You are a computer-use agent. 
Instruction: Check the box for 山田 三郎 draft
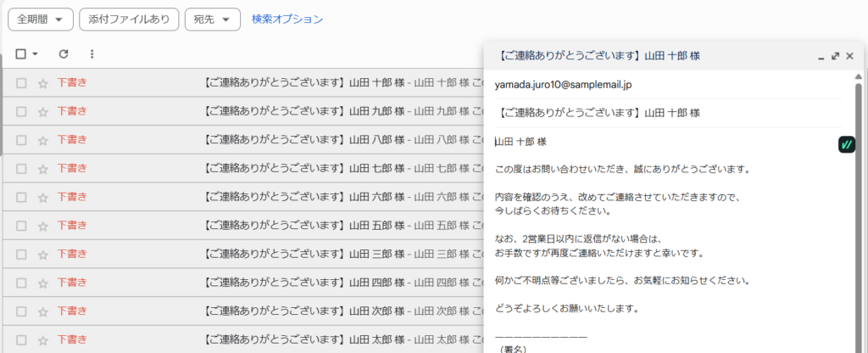tap(22, 255)
